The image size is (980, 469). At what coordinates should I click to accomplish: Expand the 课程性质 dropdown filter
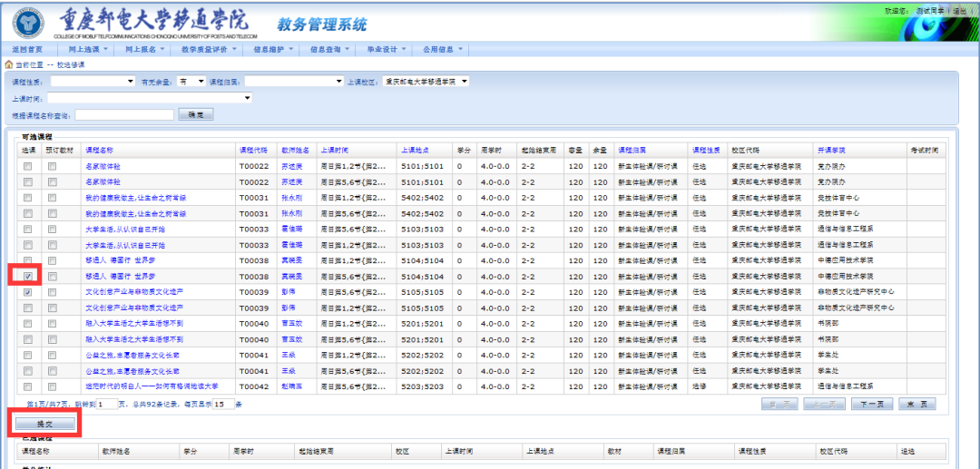(93, 82)
